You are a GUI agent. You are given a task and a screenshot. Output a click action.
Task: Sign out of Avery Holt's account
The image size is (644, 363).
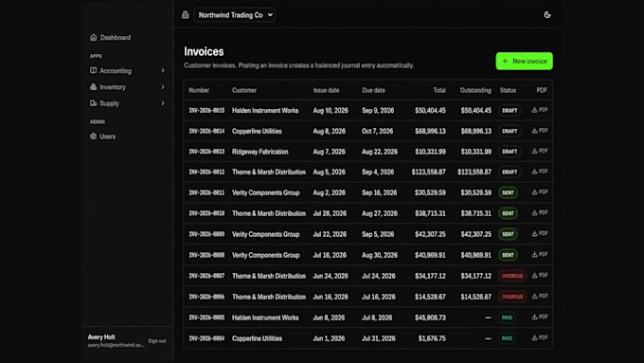pos(157,341)
